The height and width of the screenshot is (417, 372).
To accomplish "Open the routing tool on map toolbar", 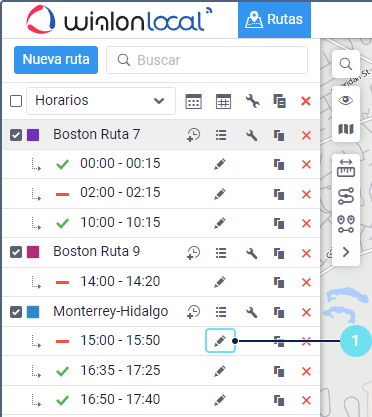I will 346,196.
